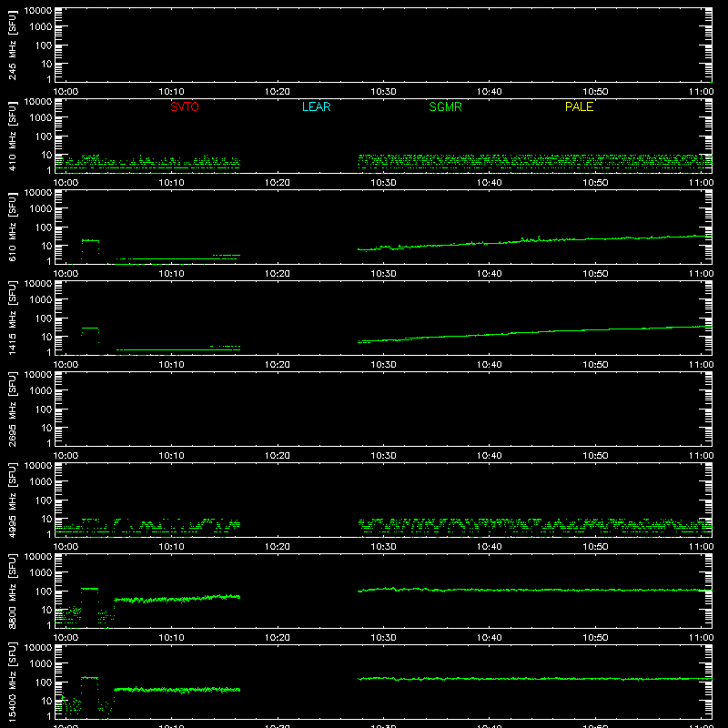Select the 15400 MHz [SFU] axis title
The image size is (728, 728).
(x=12, y=682)
